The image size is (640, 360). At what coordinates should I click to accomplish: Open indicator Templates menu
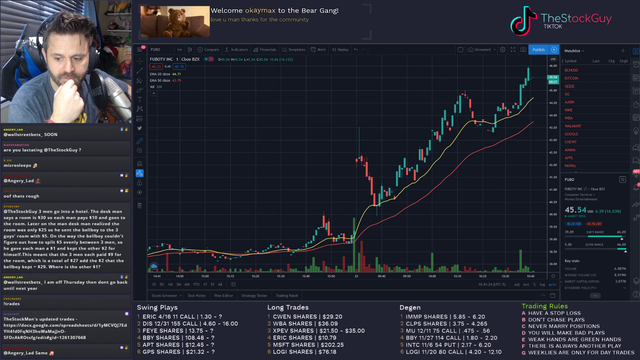(293, 49)
